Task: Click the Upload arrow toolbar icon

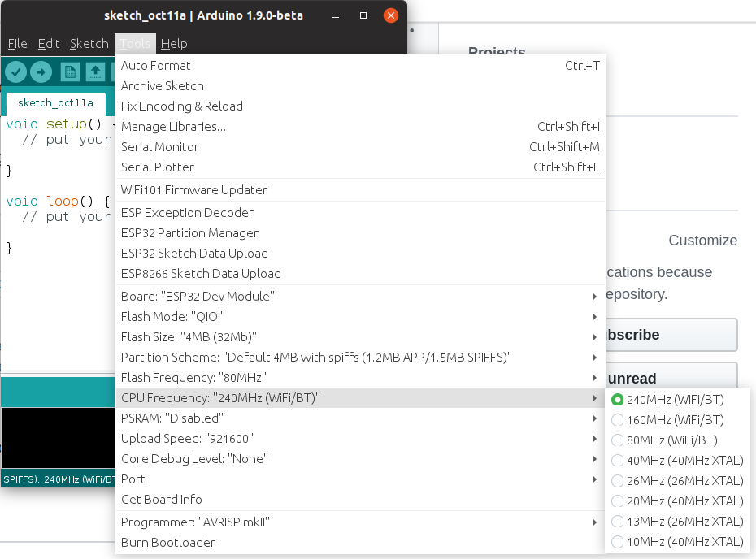Action: (41, 72)
